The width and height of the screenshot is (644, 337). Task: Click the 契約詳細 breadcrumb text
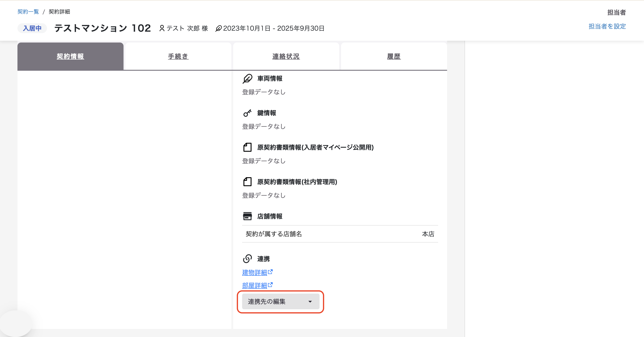click(59, 12)
